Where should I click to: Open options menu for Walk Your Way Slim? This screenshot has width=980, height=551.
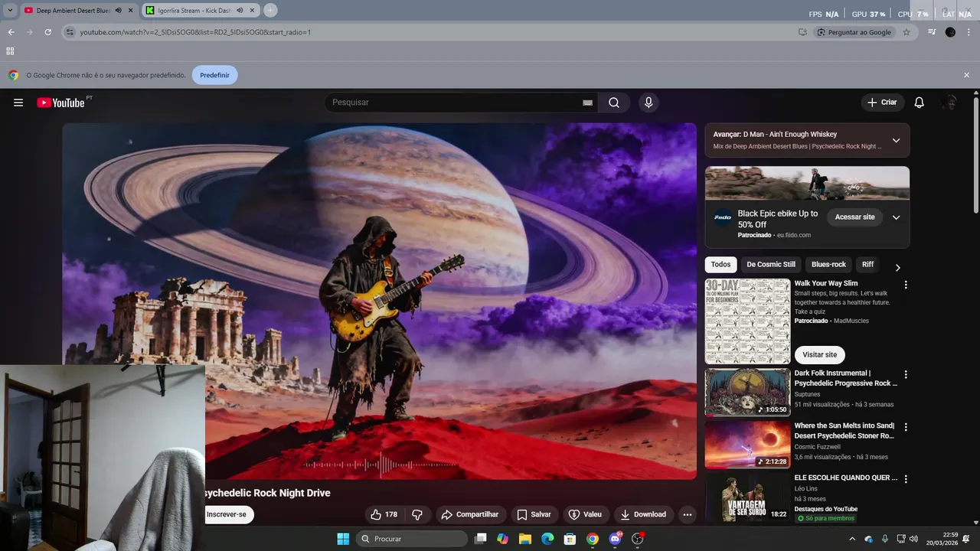pos(906,285)
